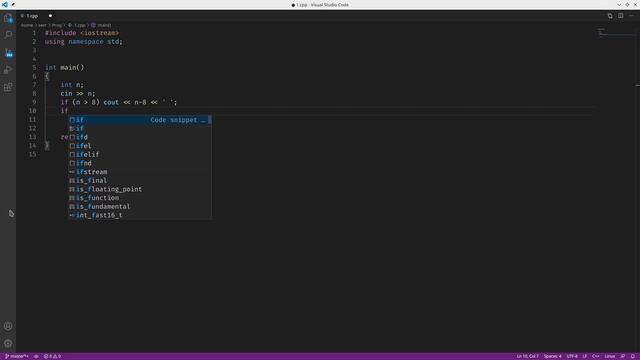Image resolution: width=640 pixels, height=360 pixels.
Task: Change end of line sequence 'LF'
Action: pyautogui.click(x=584, y=356)
